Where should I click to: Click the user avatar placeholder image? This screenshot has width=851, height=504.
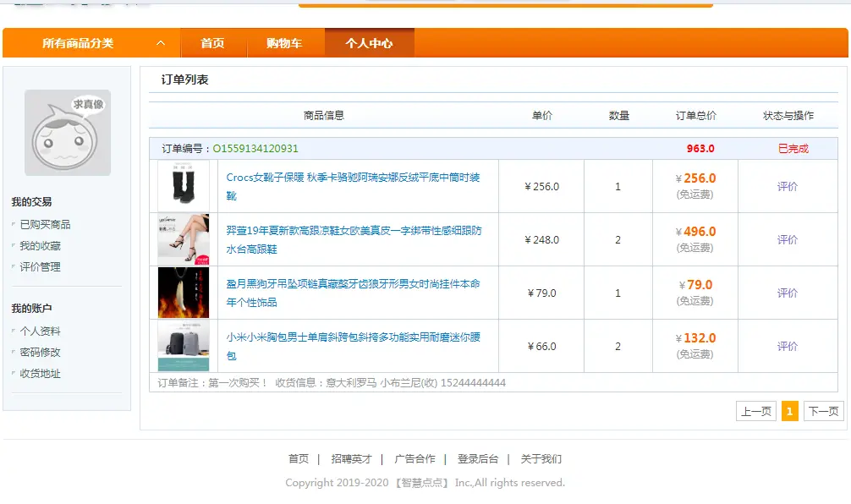pyautogui.click(x=68, y=133)
